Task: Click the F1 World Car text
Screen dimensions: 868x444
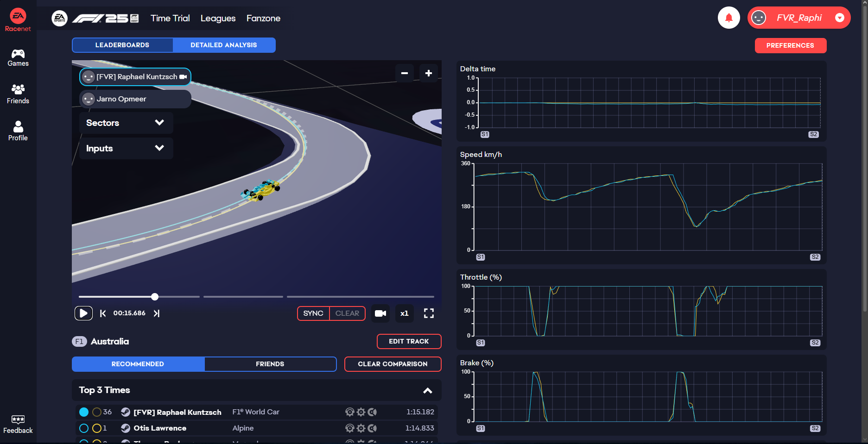Action: [256, 412]
